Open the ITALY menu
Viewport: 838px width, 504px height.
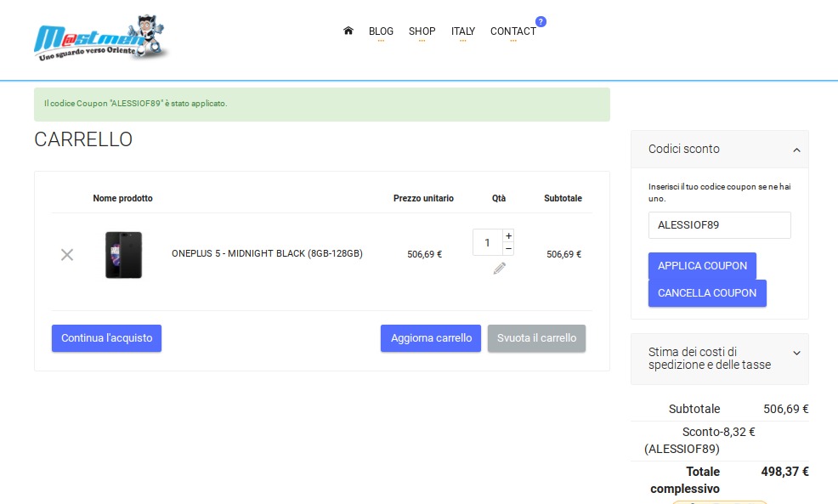click(463, 31)
